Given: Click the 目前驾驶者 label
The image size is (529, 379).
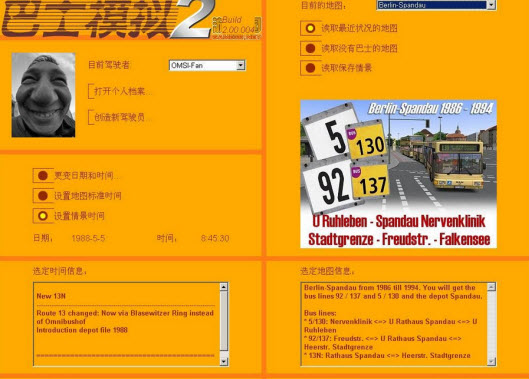Looking at the screenshot, I should (x=109, y=65).
